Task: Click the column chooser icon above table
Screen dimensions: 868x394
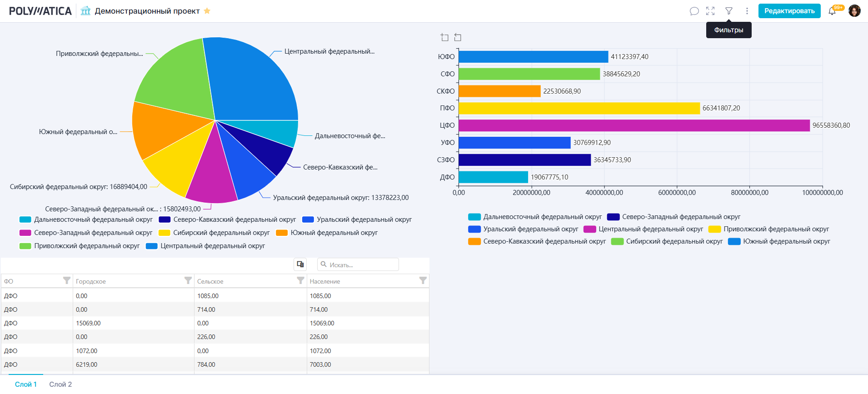Action: coord(300,264)
